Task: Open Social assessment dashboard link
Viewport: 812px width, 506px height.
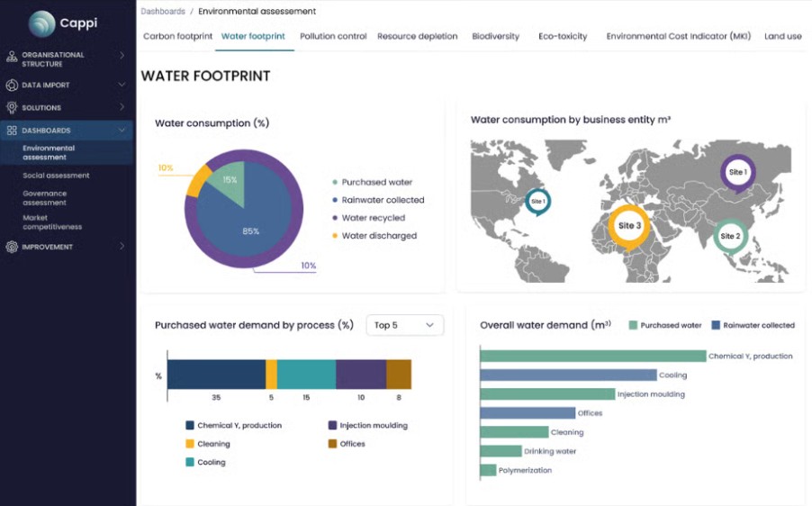Action: [x=56, y=176]
